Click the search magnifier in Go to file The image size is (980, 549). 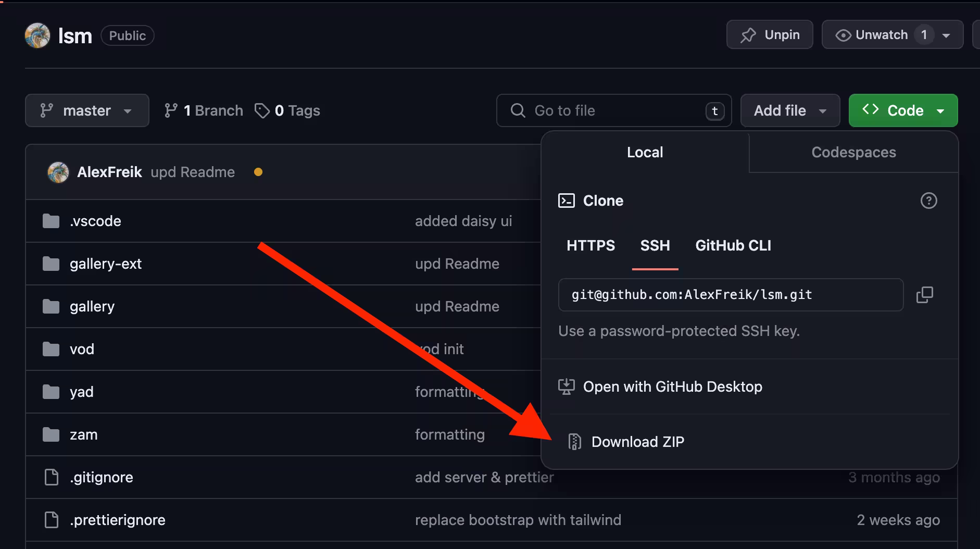518,110
